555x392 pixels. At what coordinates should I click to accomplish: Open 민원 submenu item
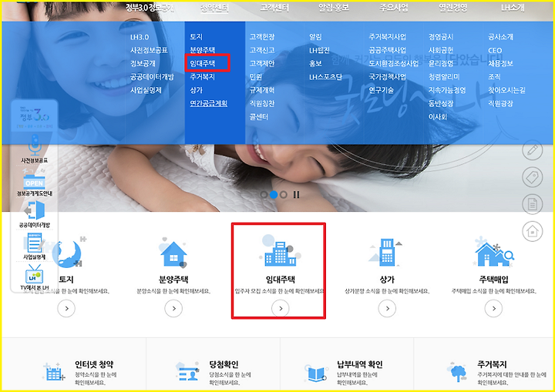coord(256,77)
